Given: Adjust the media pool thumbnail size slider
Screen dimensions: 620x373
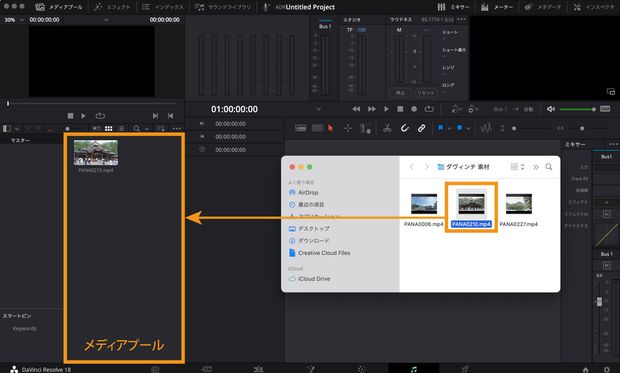Looking at the screenshot, I should (x=67, y=129).
